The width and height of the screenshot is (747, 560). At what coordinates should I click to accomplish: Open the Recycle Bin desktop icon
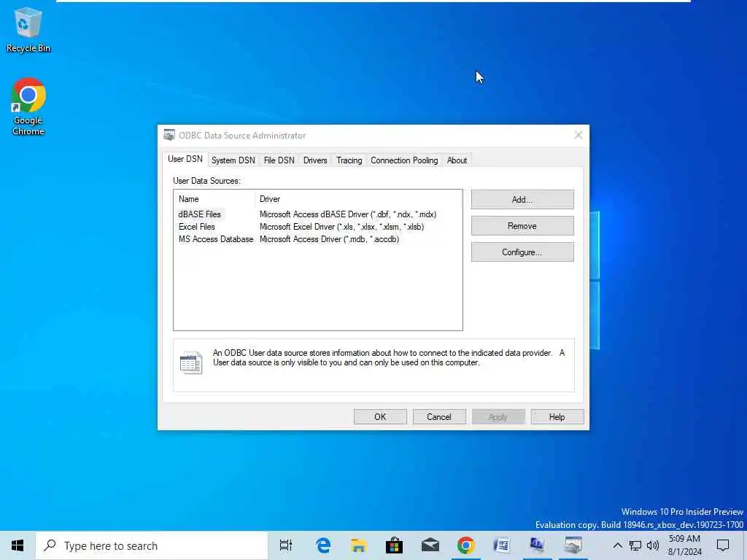tap(28, 29)
